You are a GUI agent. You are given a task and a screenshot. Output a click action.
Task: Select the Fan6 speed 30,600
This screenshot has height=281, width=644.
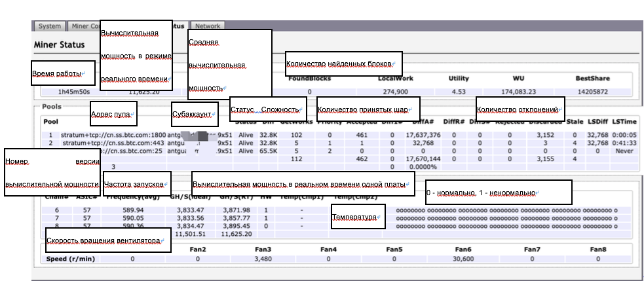[463, 259]
